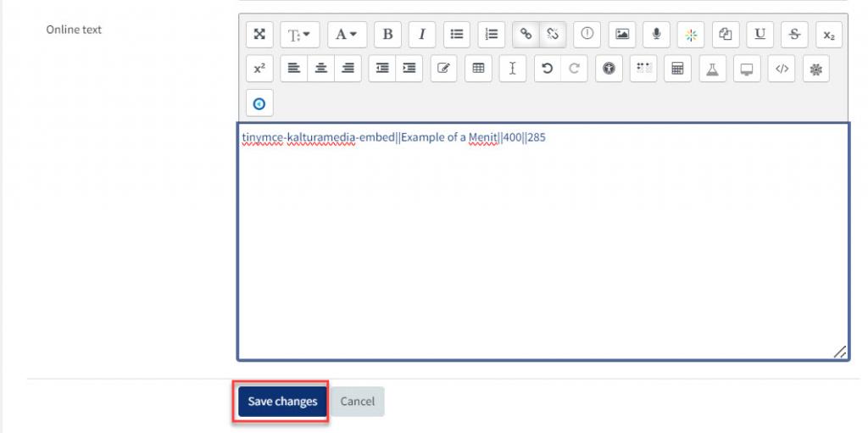The image size is (868, 433).
Task: Insert a table
Action: [x=478, y=69]
